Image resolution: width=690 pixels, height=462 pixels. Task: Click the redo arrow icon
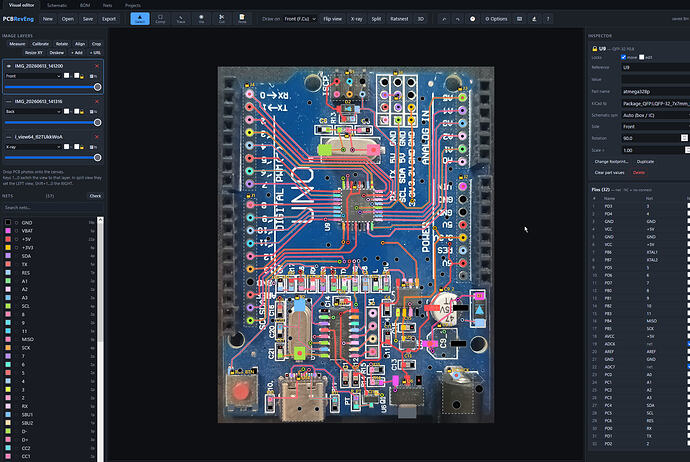458,19
